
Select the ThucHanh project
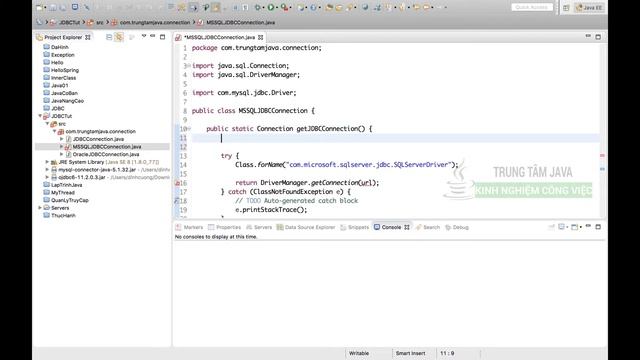[63, 216]
